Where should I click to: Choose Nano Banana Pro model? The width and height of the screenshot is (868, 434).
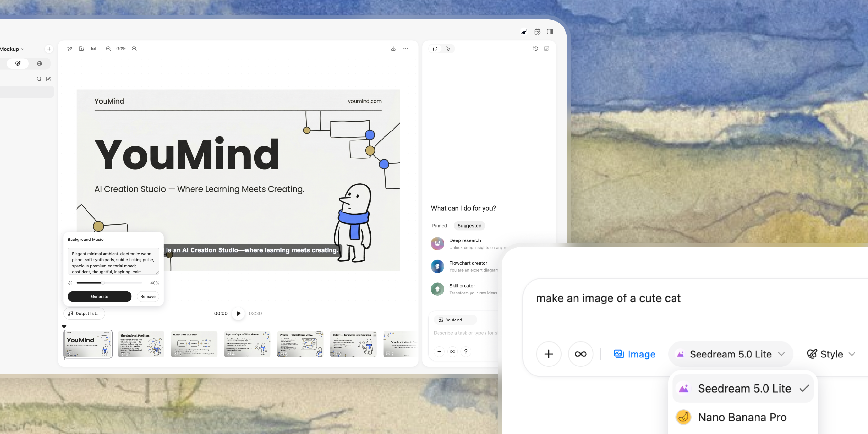pyautogui.click(x=743, y=417)
